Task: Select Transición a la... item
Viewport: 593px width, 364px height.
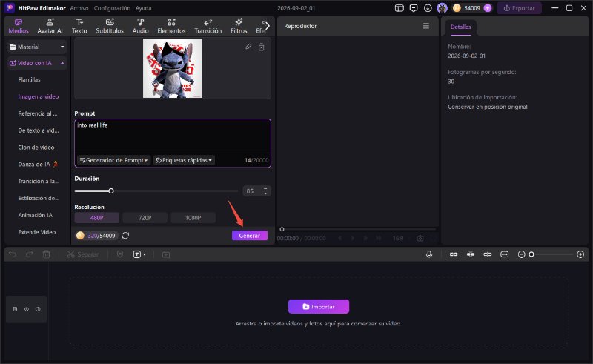Action: (39, 181)
